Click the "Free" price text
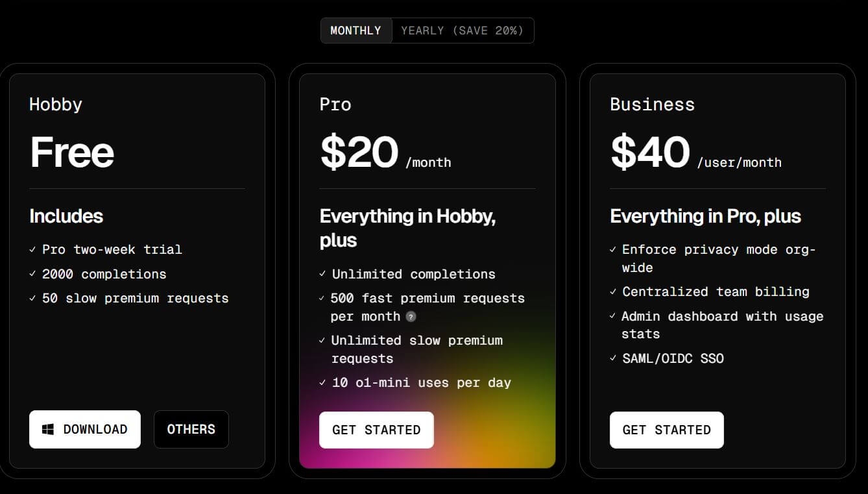 [72, 152]
